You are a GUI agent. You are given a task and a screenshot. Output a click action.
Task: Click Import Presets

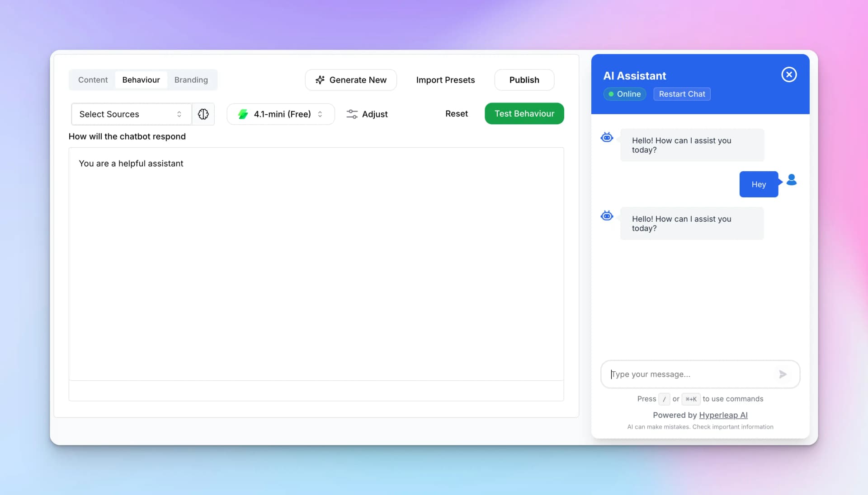coord(445,80)
